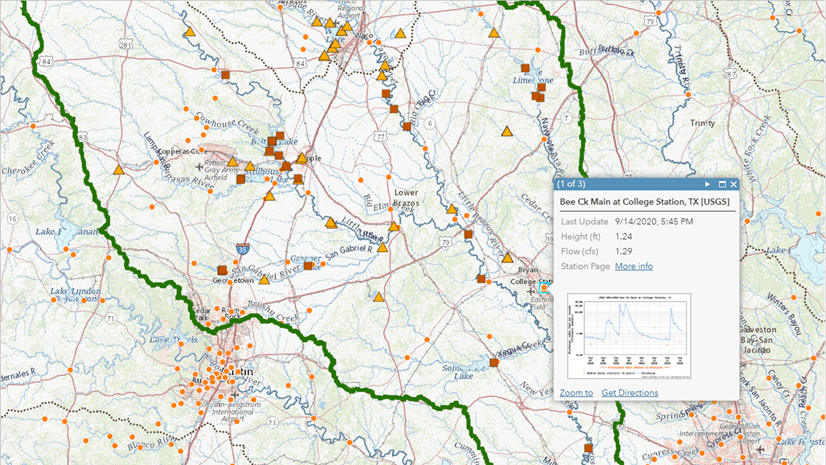The height and width of the screenshot is (465, 826).
Task: Open the discharge hydrograph thumbnail
Action: pyautogui.click(x=629, y=336)
